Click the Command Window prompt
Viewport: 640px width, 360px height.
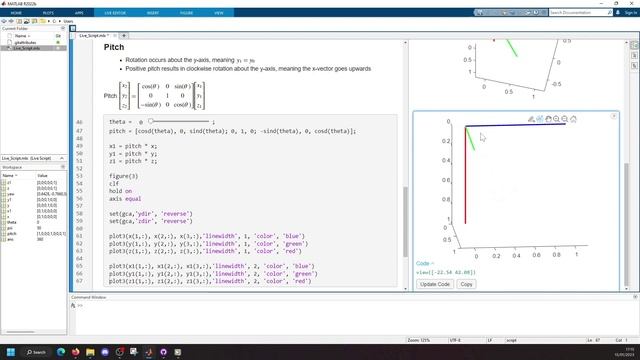pos(80,305)
